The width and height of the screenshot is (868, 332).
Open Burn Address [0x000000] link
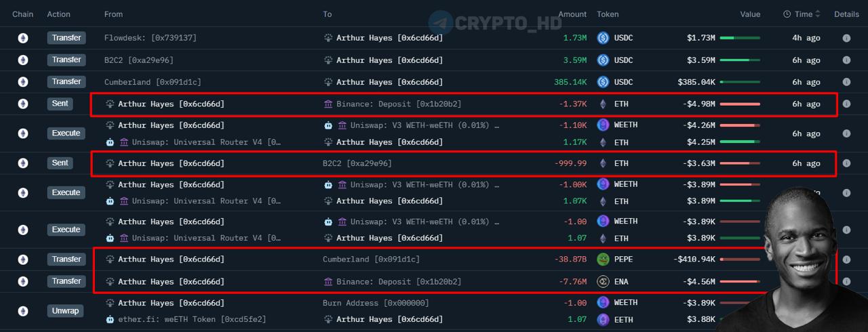(376, 303)
